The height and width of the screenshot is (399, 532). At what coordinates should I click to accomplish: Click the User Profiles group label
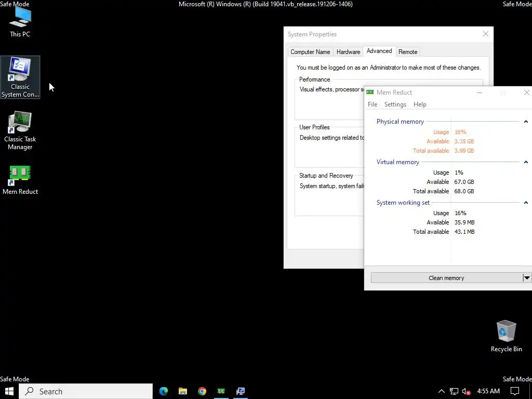coord(314,127)
